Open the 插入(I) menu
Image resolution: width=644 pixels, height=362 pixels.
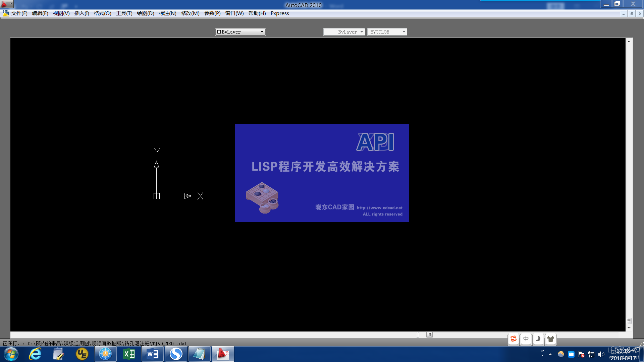tap(82, 13)
